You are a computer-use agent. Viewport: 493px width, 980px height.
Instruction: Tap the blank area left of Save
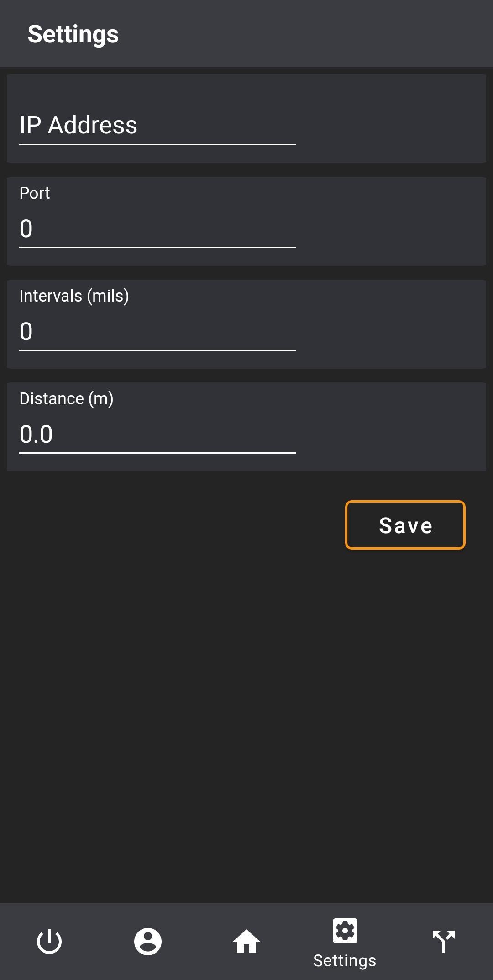click(173, 525)
